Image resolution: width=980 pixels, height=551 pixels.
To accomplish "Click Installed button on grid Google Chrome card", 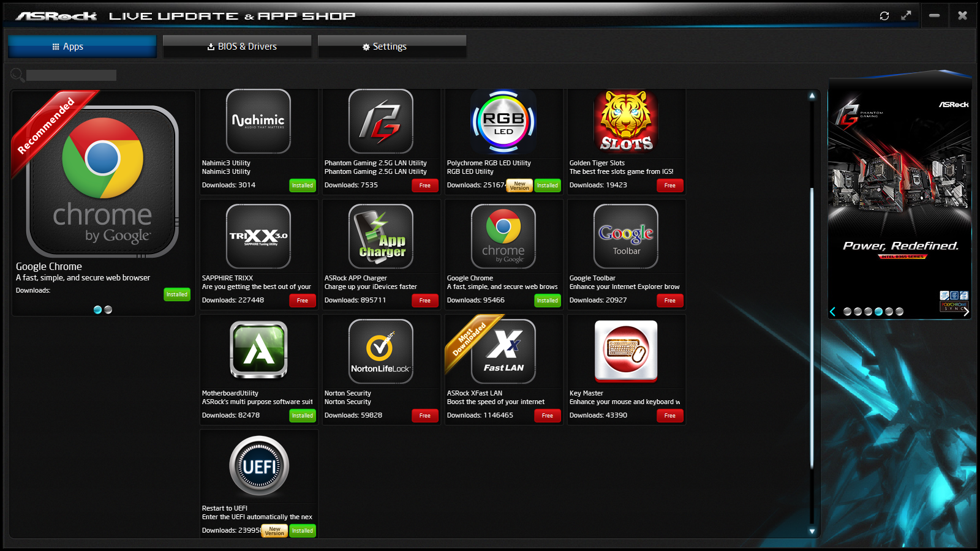I will pyautogui.click(x=548, y=301).
